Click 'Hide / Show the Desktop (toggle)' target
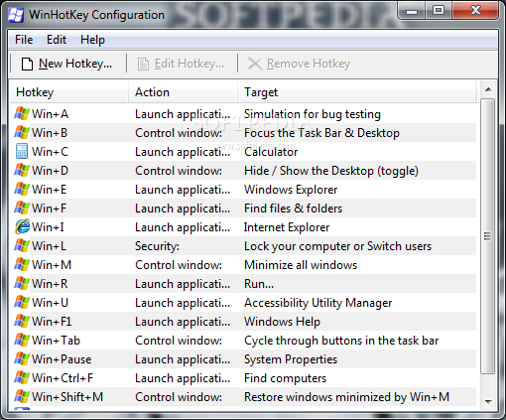The height and width of the screenshot is (420, 506). point(331,171)
